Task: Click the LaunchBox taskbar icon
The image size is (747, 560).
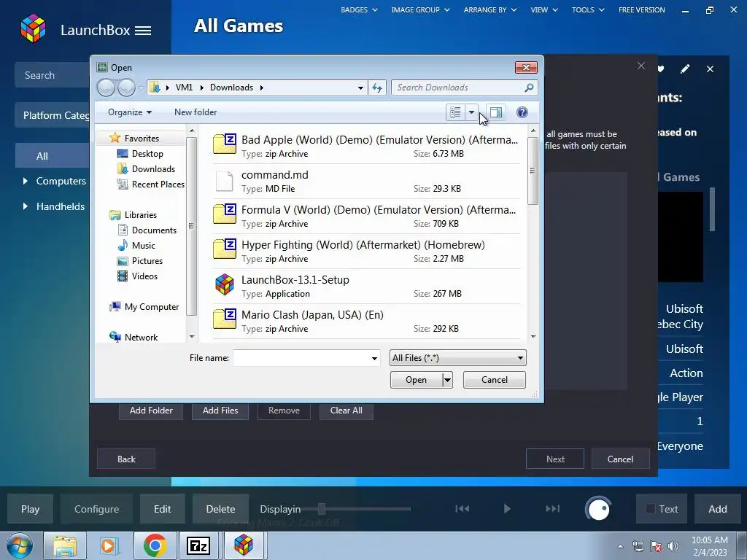Action: pos(244,545)
